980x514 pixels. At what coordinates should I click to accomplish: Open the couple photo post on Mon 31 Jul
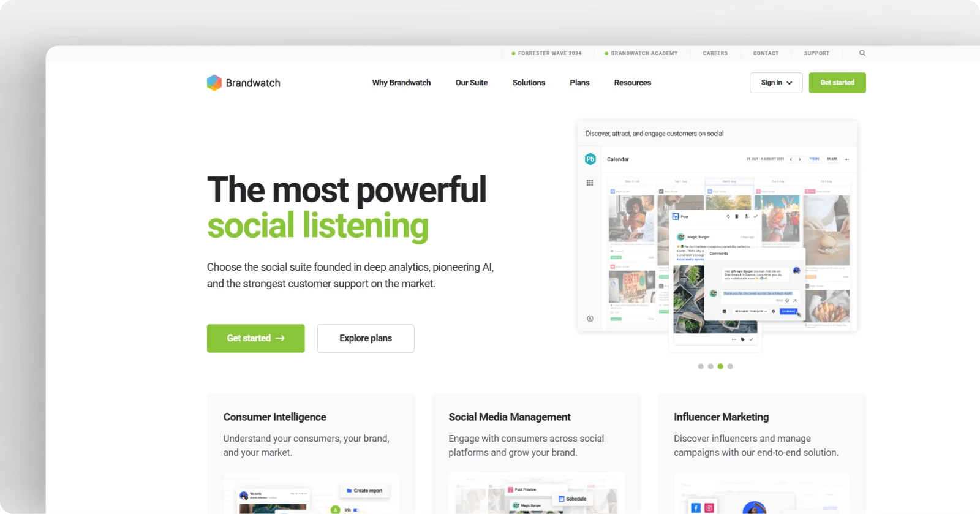(632, 219)
